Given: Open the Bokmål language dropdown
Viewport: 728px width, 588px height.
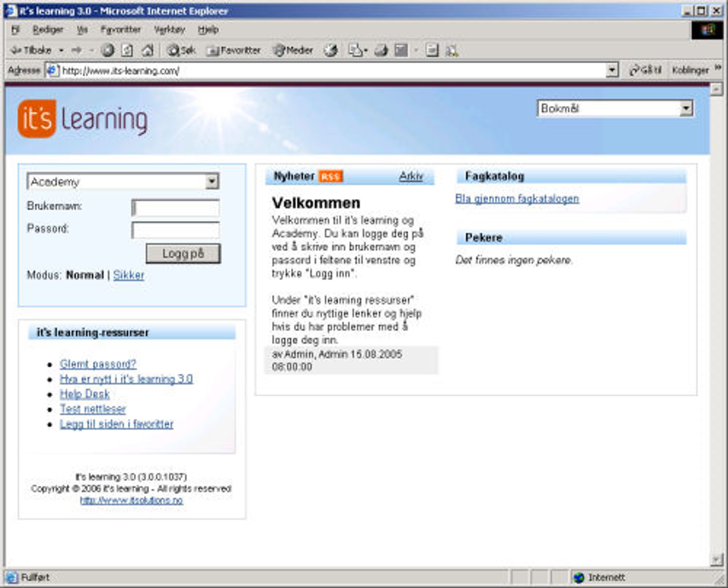Looking at the screenshot, I should click(x=686, y=108).
